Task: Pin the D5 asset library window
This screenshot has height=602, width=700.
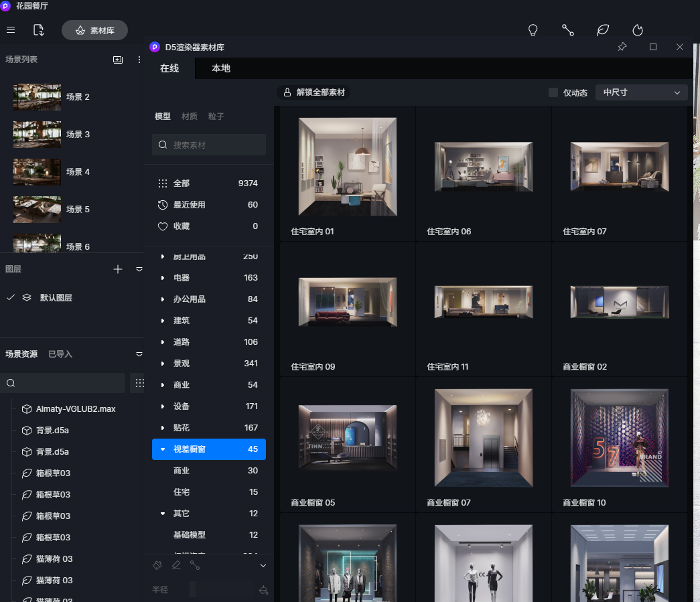Action: click(622, 47)
